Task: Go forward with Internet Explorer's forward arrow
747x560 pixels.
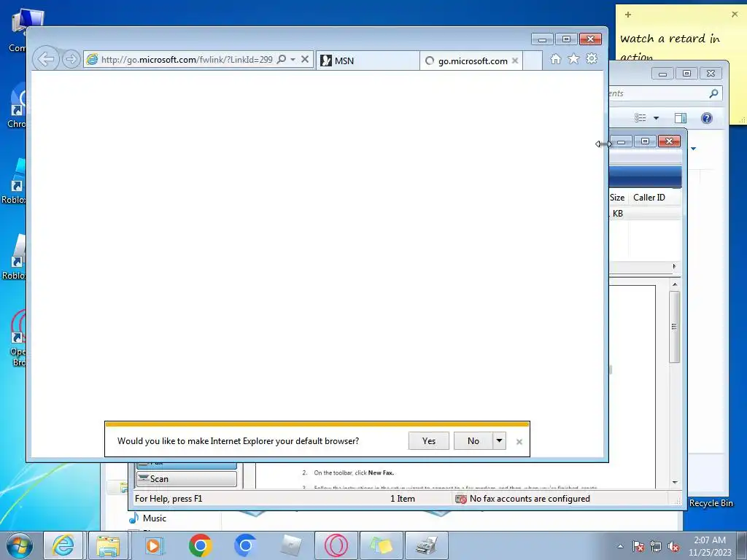Action: pyautogui.click(x=71, y=60)
